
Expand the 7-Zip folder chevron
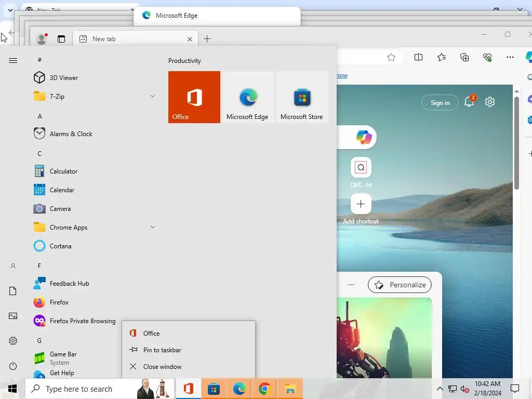point(153,96)
